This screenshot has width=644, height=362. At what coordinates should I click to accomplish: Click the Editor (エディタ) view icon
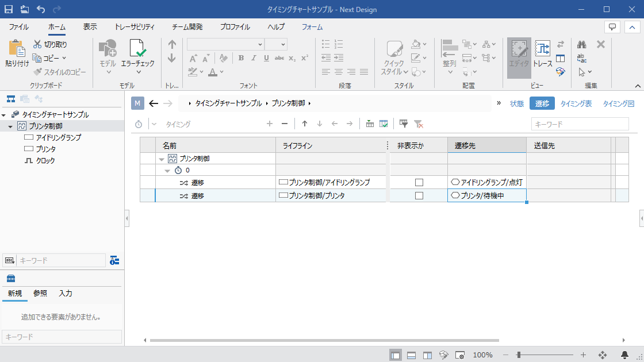click(519, 57)
